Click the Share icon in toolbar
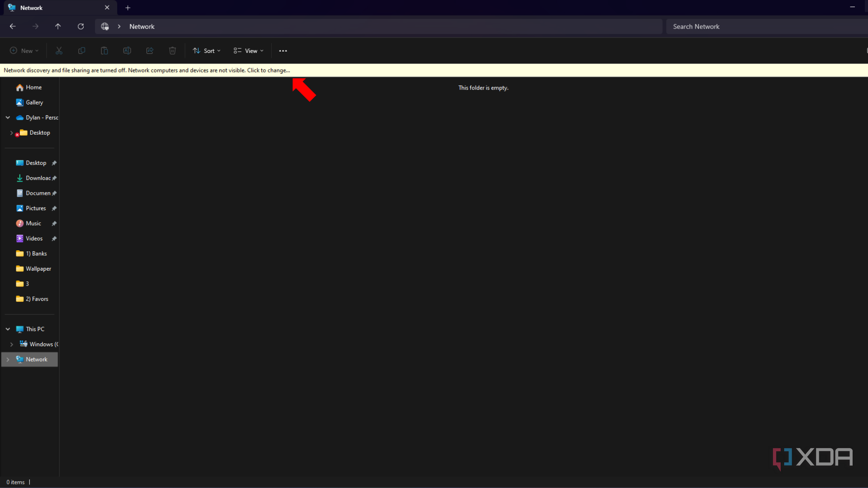Viewport: 868px width, 488px height. 150,51
